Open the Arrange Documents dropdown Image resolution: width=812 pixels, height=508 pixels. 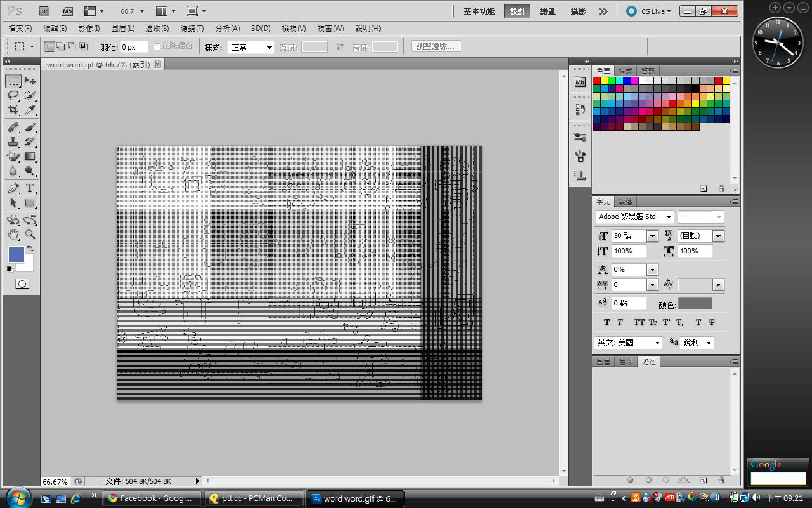coord(166,11)
